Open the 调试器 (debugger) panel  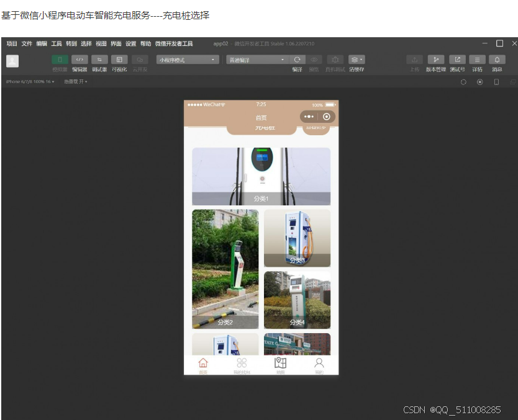click(x=99, y=60)
